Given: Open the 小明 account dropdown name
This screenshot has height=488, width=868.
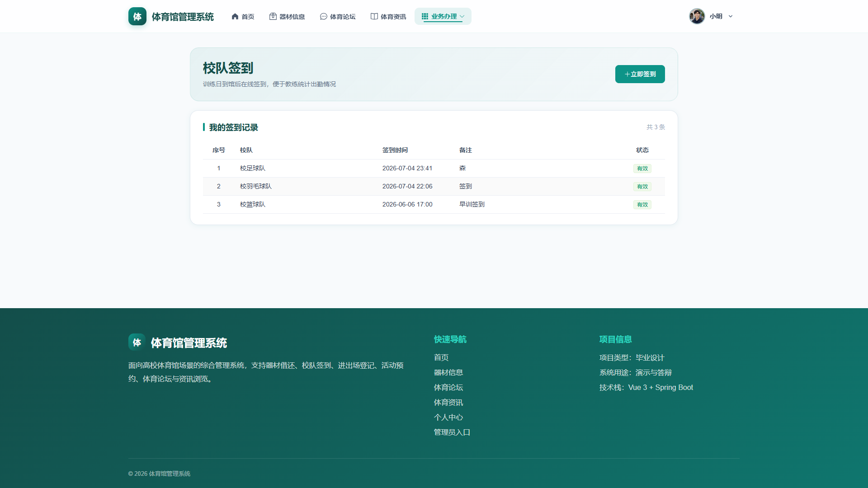Looking at the screenshot, I should pos(716,16).
